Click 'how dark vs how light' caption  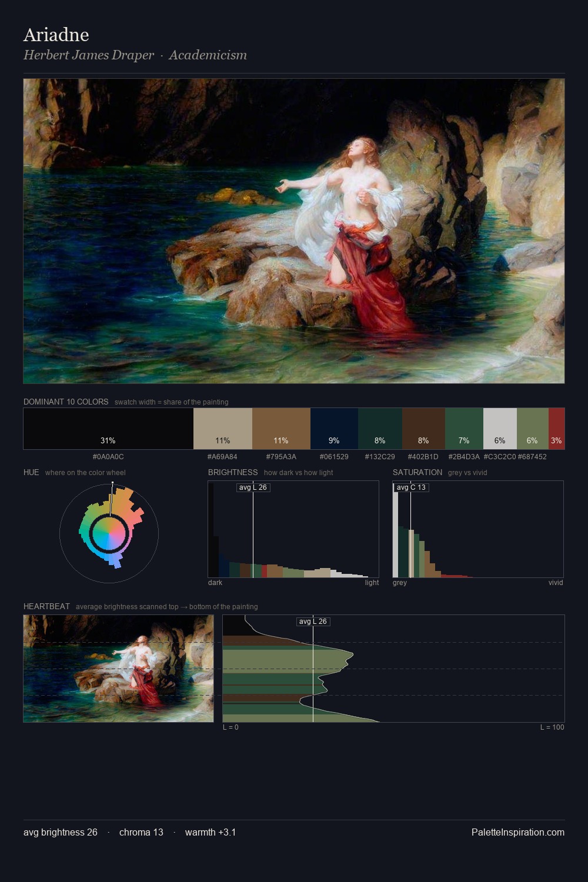pyautogui.click(x=299, y=473)
